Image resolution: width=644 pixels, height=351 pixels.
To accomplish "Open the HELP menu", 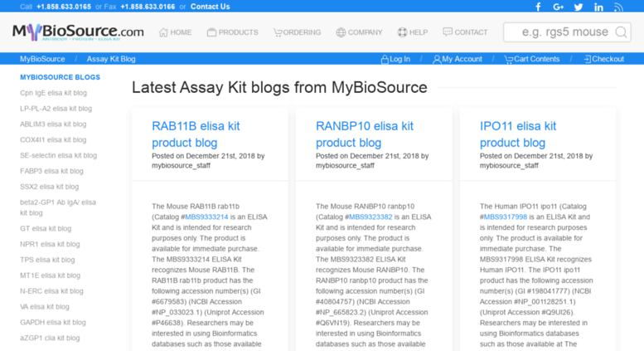I will [413, 32].
